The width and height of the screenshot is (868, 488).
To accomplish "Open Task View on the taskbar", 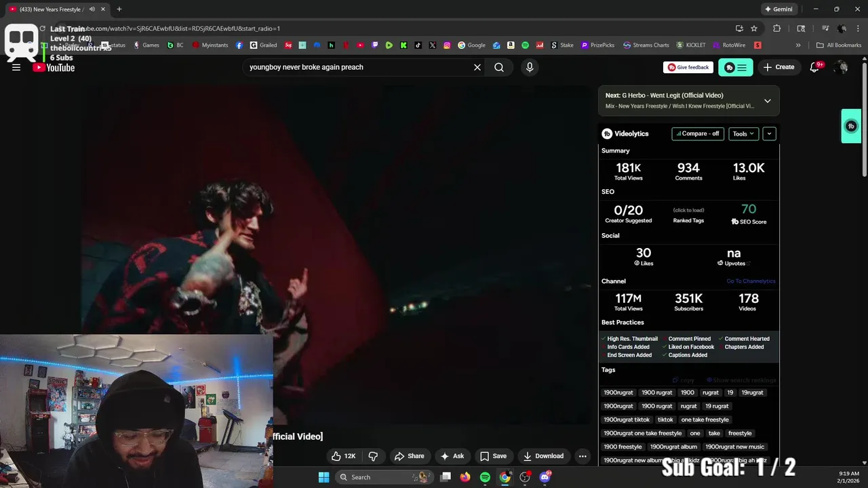I will pyautogui.click(x=446, y=477).
